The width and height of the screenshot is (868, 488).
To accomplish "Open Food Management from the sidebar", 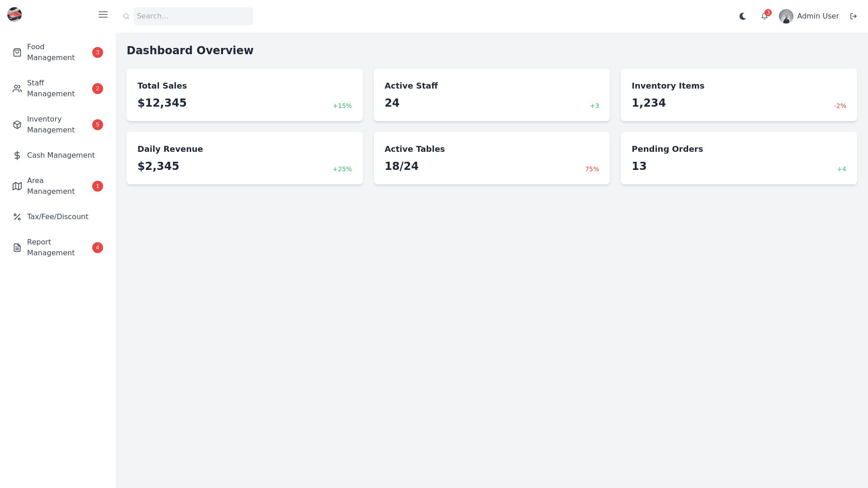I will click(x=51, y=52).
